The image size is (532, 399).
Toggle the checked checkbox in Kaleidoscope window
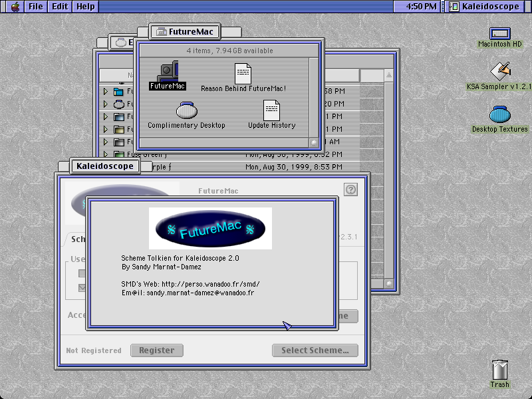click(82, 288)
